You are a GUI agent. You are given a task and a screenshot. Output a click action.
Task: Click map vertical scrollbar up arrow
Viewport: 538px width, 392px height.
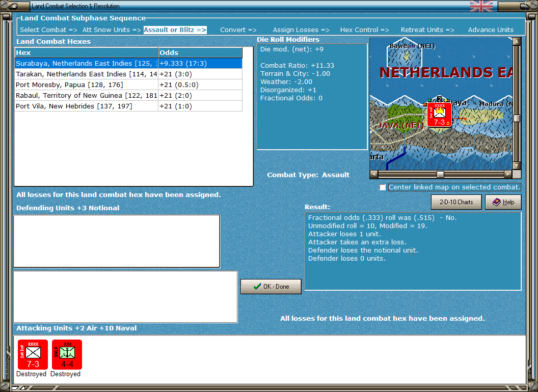pos(517,41)
